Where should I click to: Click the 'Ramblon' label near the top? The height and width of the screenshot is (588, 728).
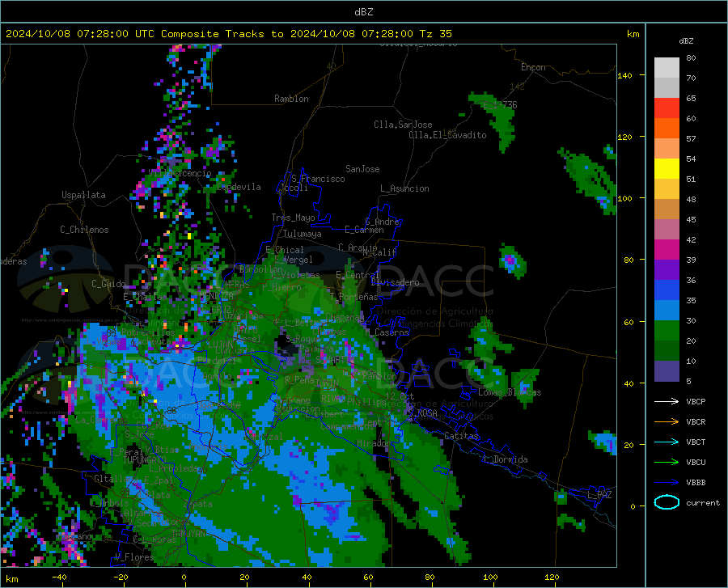point(291,99)
